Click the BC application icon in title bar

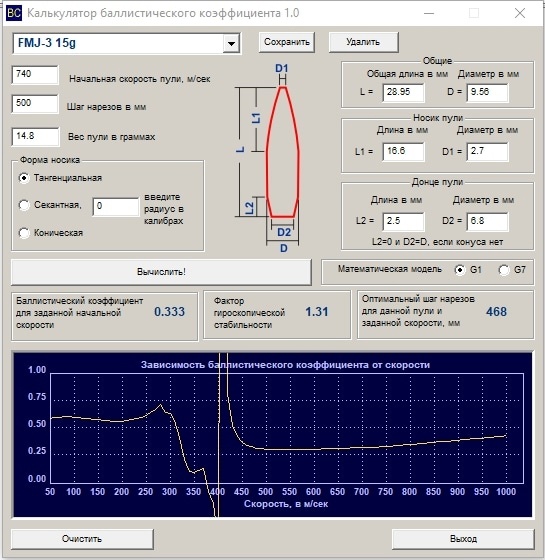(14, 13)
